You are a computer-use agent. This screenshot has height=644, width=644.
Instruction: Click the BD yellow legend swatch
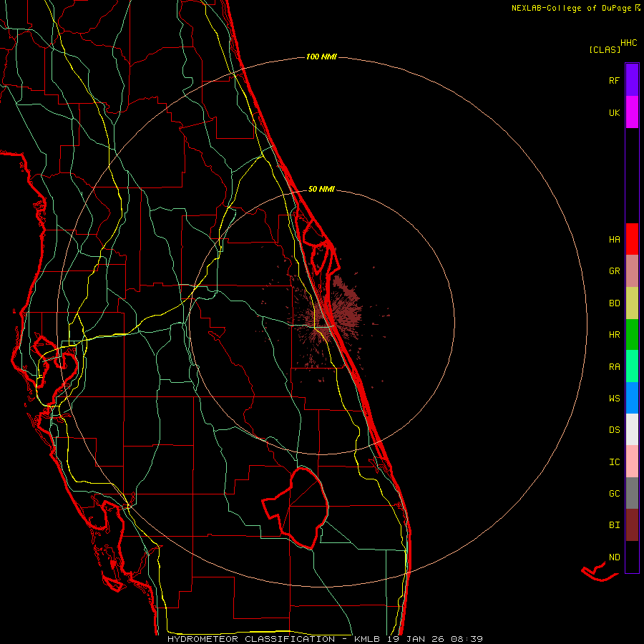click(x=632, y=303)
